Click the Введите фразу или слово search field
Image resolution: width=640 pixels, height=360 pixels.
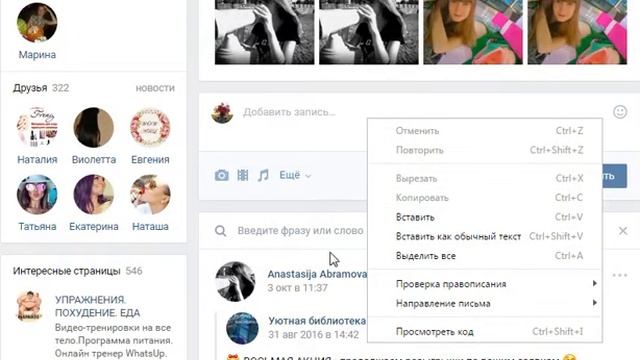coord(300,231)
